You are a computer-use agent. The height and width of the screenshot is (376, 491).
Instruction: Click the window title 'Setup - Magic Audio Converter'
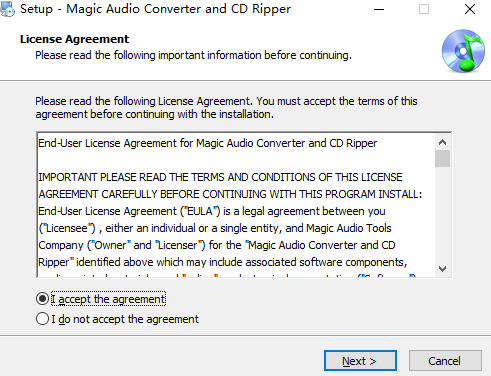click(155, 9)
